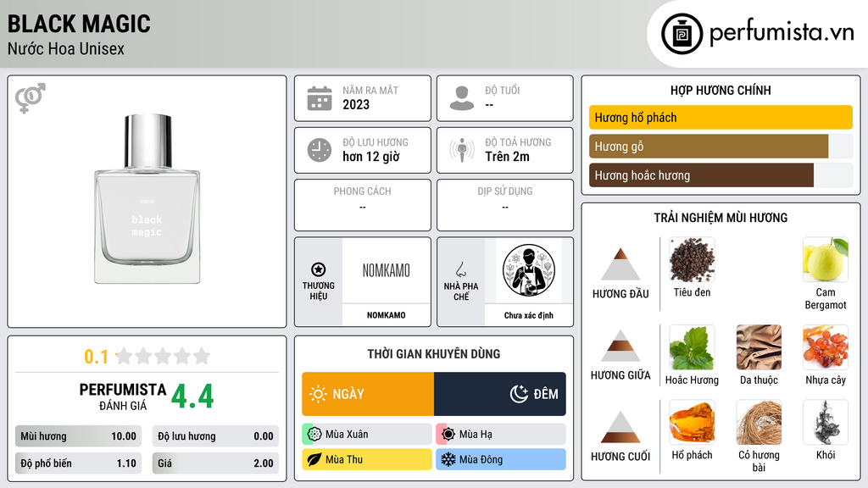This screenshot has width=868, height=488.
Task: Select the Cỏ hương bài vetiver image
Action: pos(759,423)
